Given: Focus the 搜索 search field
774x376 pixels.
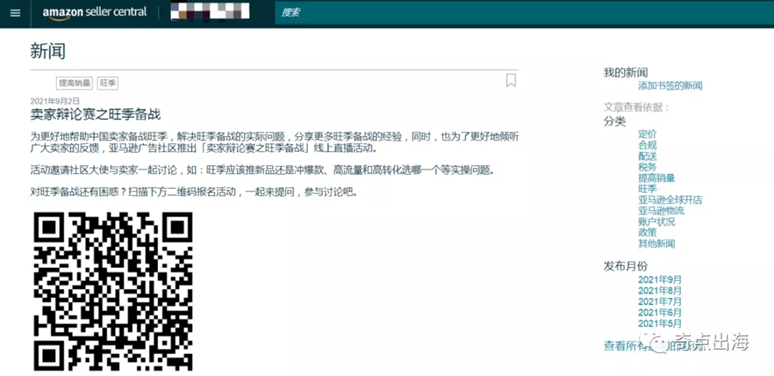Looking at the screenshot, I should click(524, 13).
